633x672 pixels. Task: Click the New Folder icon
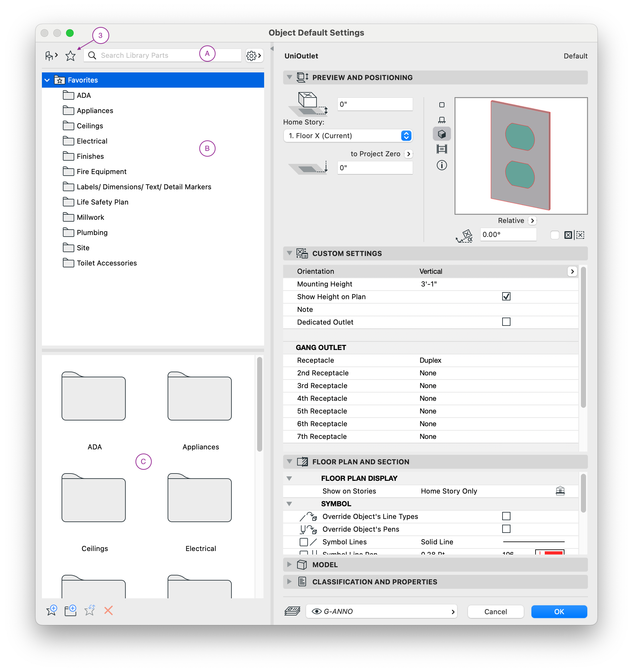pos(70,610)
